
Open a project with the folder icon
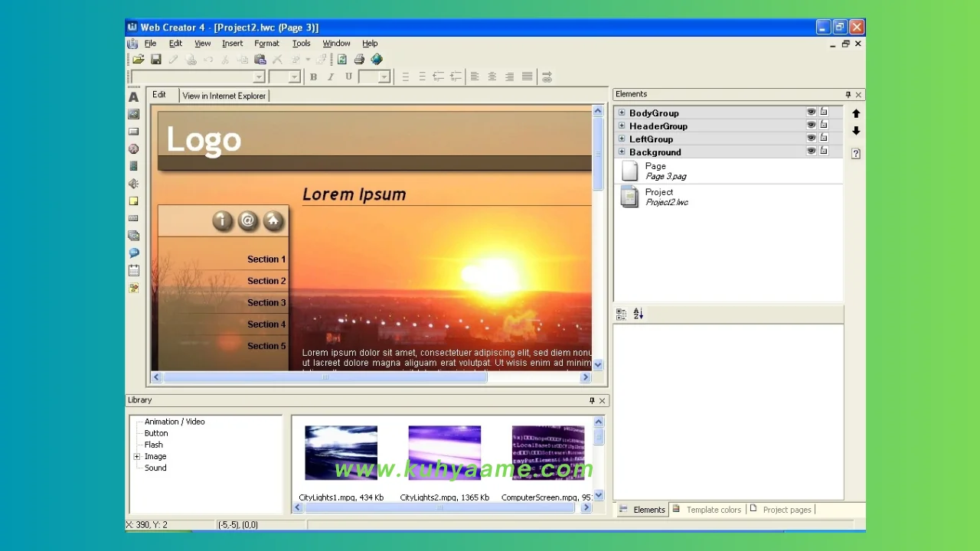tap(139, 59)
